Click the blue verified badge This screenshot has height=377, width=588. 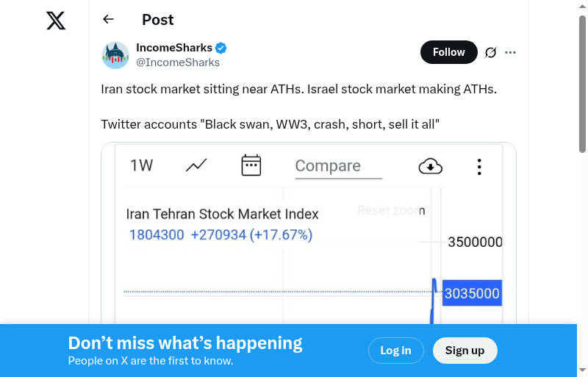pyautogui.click(x=220, y=48)
